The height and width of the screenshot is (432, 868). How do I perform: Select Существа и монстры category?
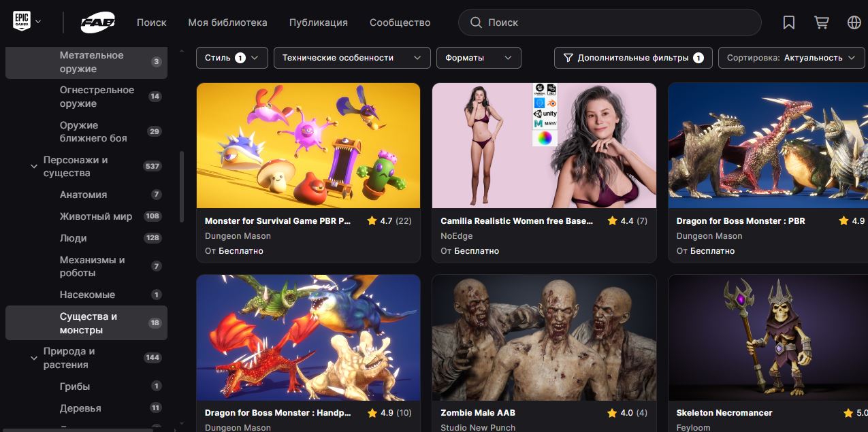pos(86,323)
